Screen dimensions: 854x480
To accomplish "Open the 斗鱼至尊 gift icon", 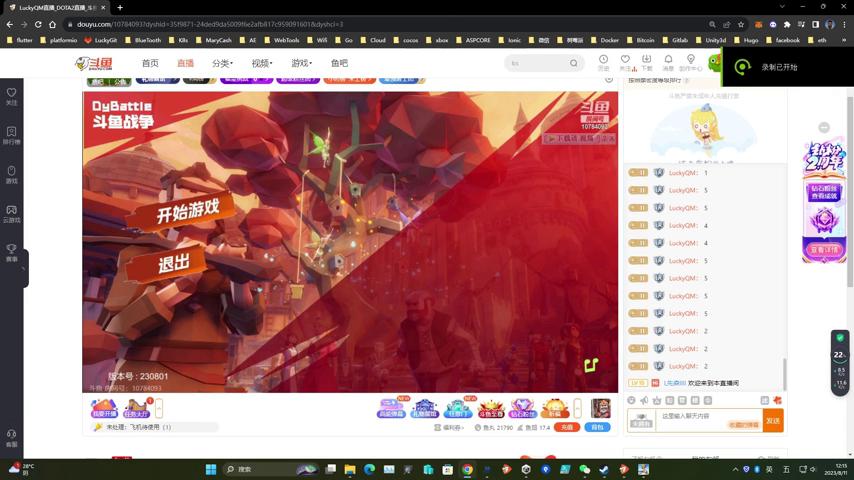I will click(491, 409).
